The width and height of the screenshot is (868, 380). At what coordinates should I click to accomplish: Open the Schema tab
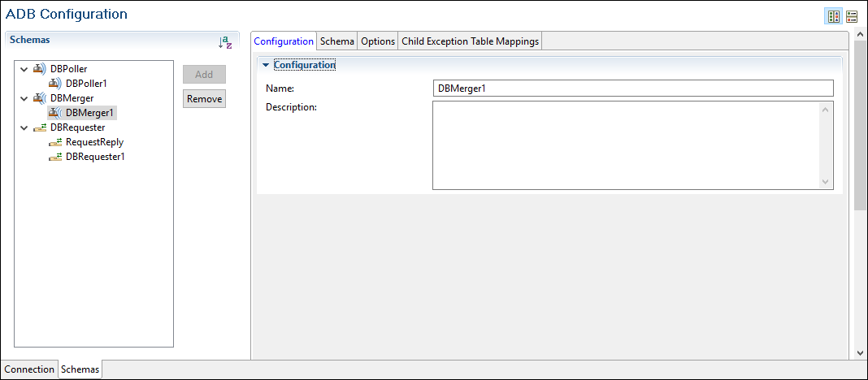(x=336, y=41)
